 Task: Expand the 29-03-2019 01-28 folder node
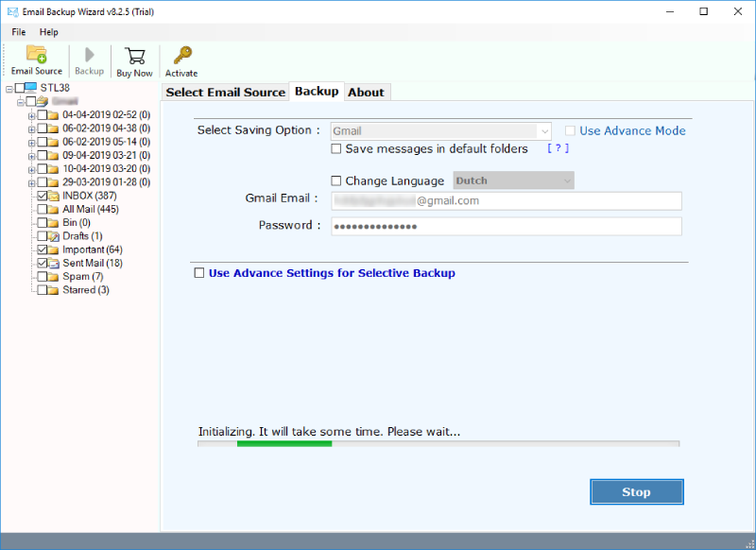pos(31,183)
